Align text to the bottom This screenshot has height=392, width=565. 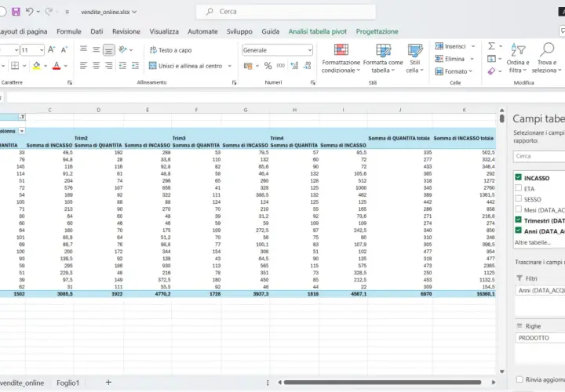(108, 50)
